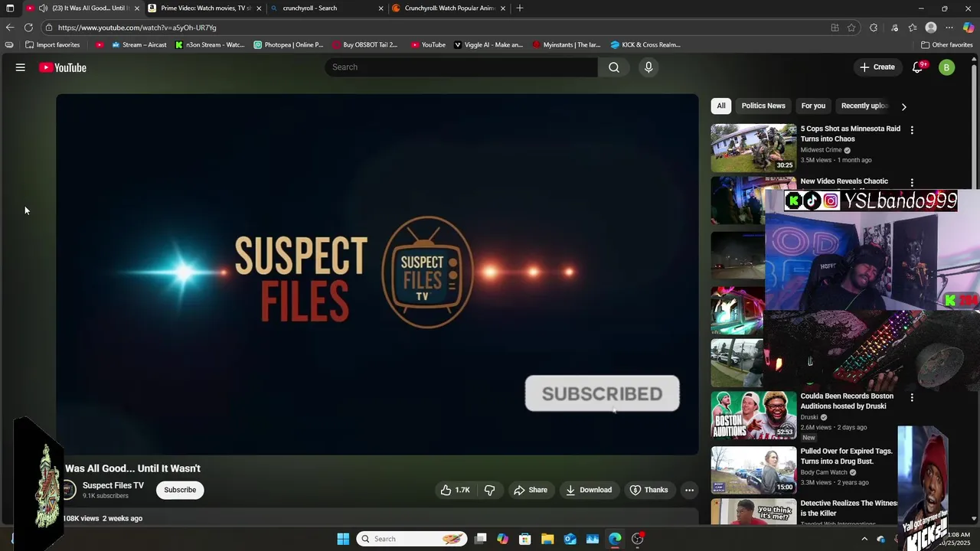Open a new browser tab

coord(520,8)
